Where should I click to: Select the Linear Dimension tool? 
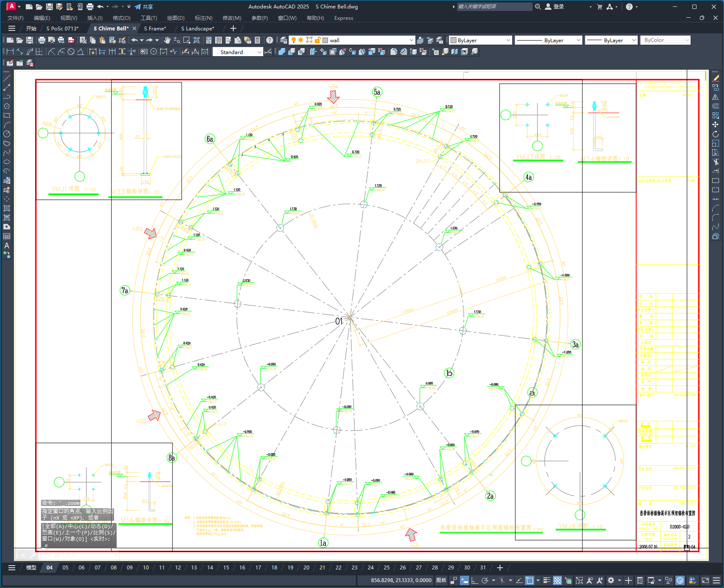[x=10, y=52]
